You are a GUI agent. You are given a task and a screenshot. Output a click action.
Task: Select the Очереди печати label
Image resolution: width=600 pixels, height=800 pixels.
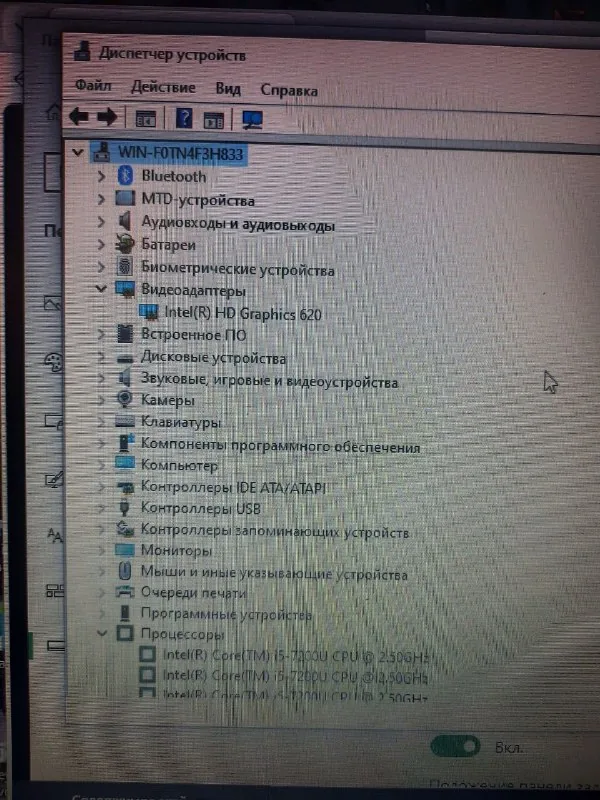coord(193,592)
